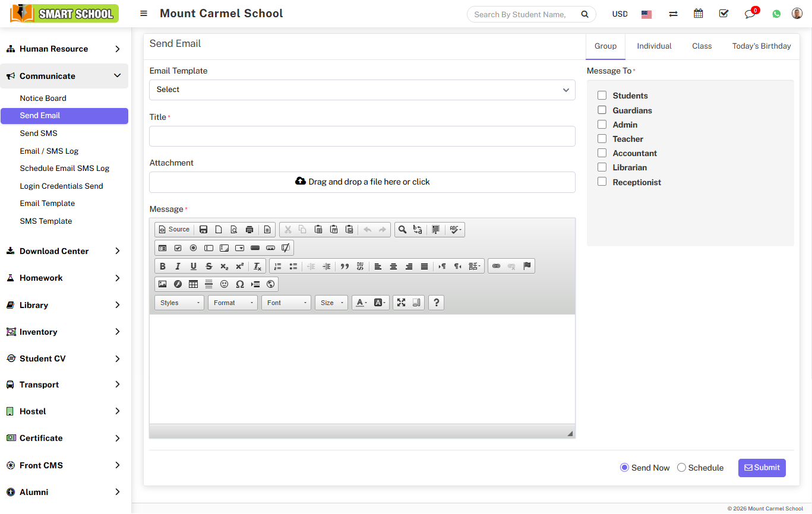Open the Send SMS sidebar link
812x514 pixels.
pos(39,134)
